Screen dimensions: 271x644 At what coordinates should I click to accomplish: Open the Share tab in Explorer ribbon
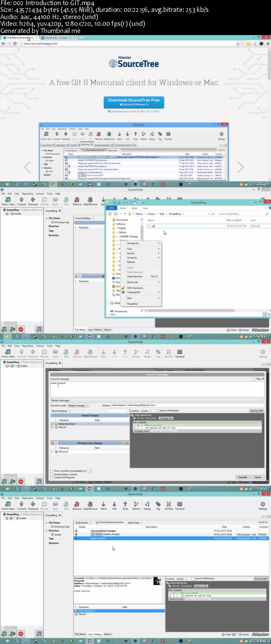point(134,208)
